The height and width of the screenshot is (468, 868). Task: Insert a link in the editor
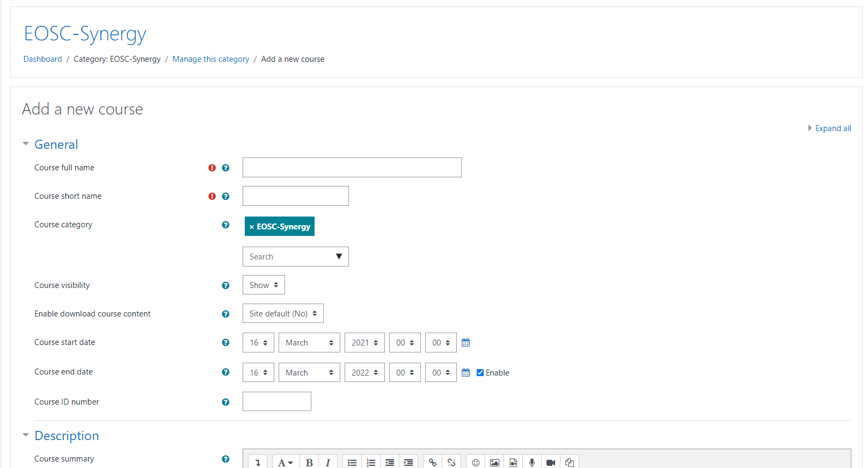433,462
